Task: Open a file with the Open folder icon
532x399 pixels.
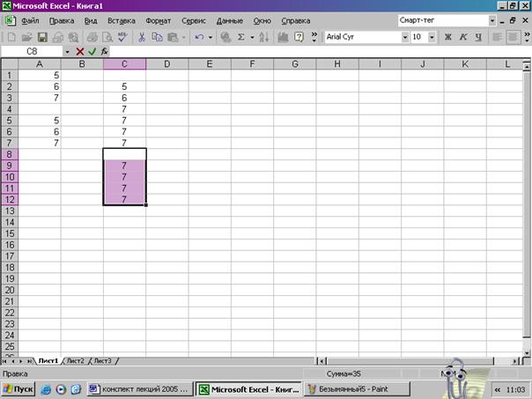Action: [x=27, y=37]
